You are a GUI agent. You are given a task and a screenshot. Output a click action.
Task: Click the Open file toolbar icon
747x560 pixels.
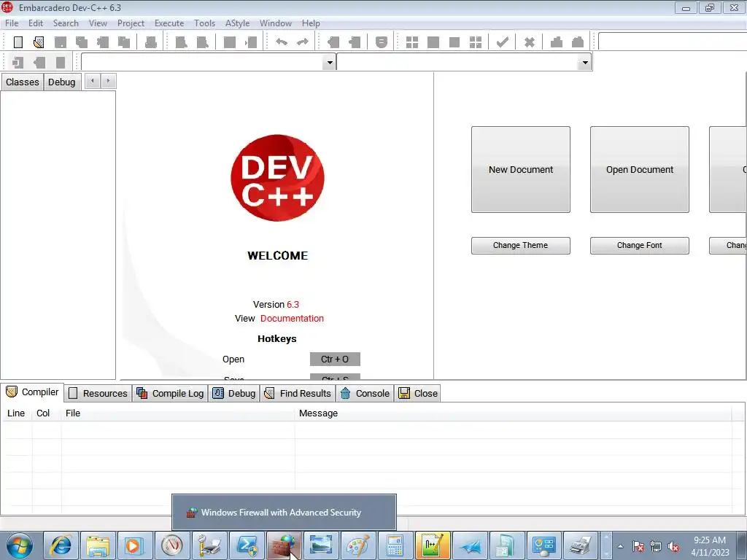39,42
